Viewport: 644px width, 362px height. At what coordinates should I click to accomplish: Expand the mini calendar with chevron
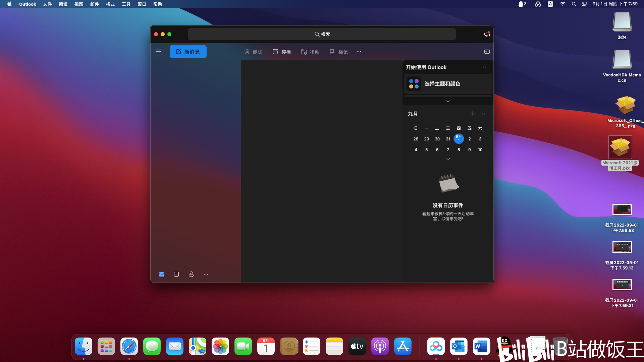(x=448, y=159)
